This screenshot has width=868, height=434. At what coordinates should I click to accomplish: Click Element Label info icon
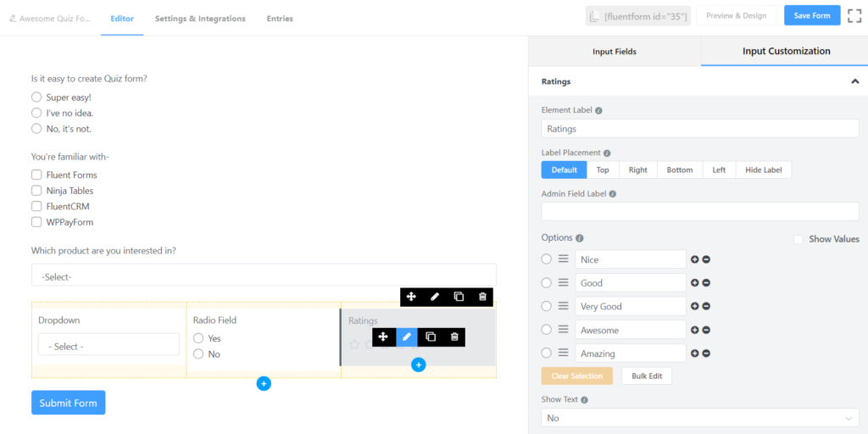[598, 110]
